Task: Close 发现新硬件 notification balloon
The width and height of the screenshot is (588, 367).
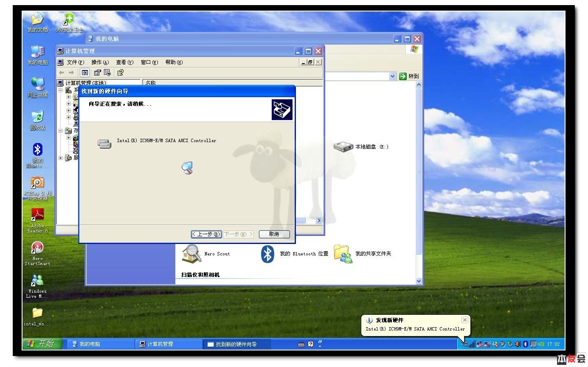Action: (x=464, y=320)
